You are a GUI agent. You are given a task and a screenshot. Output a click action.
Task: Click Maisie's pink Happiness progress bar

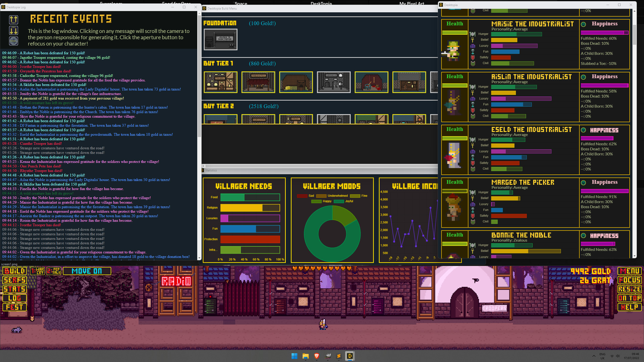click(604, 33)
